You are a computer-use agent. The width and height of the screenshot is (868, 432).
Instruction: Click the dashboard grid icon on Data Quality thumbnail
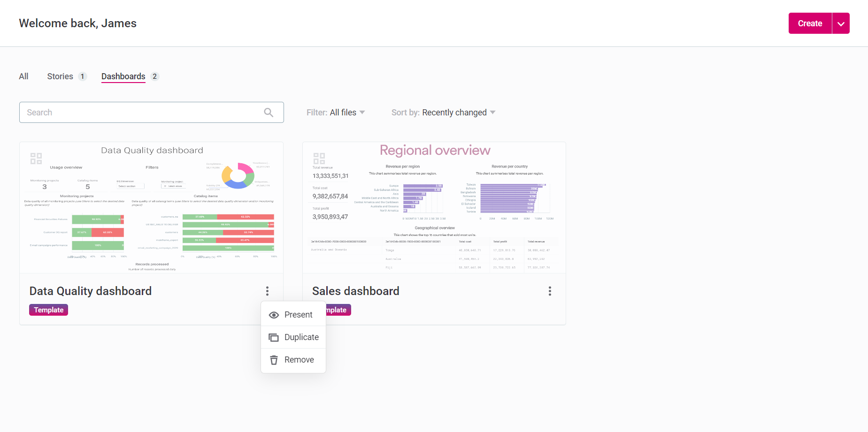pyautogui.click(x=36, y=159)
